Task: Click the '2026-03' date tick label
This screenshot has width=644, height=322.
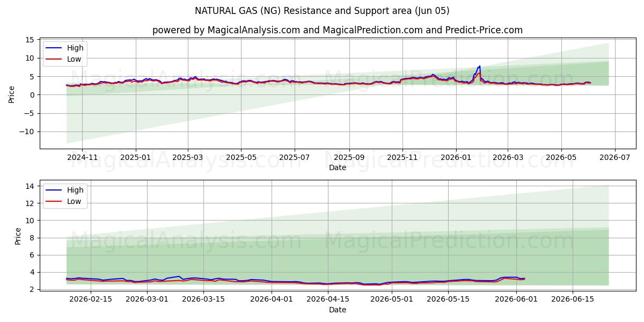Action: click(x=508, y=158)
